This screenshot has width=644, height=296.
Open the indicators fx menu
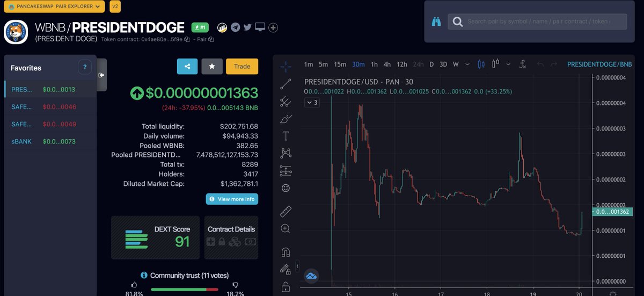(523, 64)
